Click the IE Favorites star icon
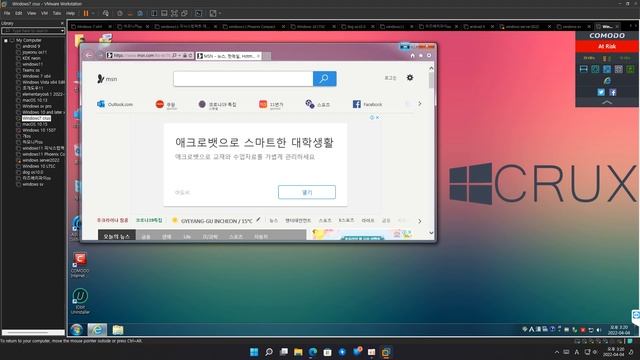Screen dimensions: 640x360 pos(421,56)
